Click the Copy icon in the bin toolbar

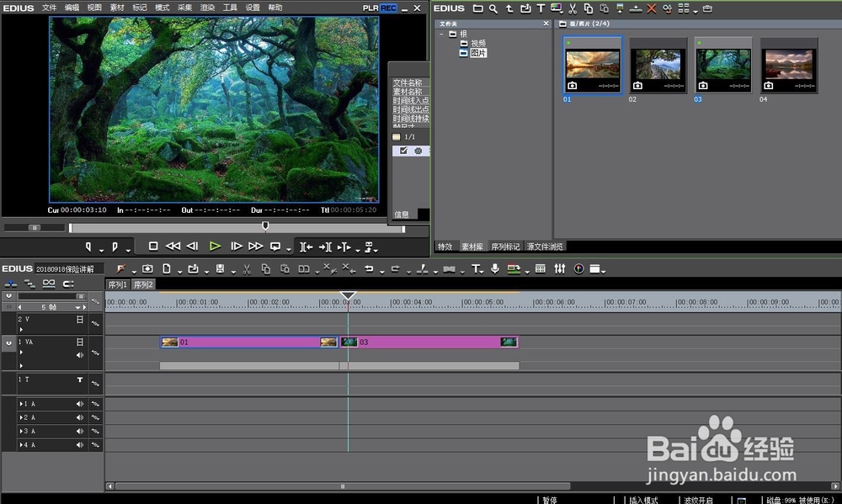(589, 8)
